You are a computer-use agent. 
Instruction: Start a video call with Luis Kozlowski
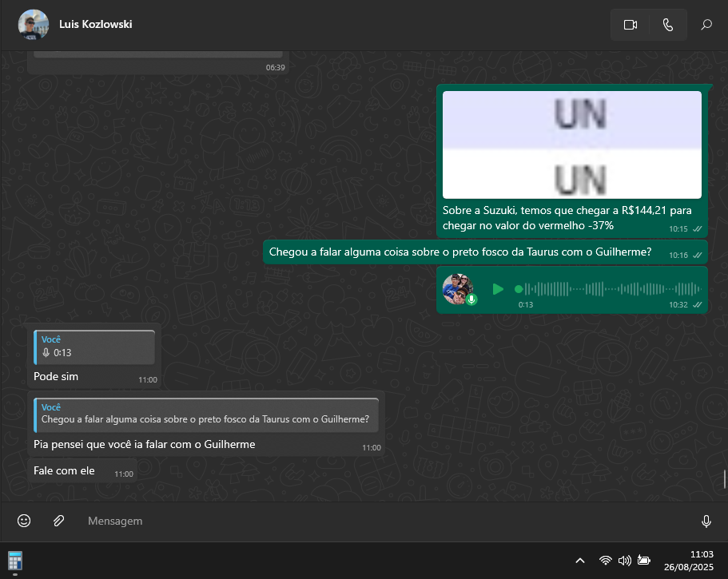pos(630,25)
